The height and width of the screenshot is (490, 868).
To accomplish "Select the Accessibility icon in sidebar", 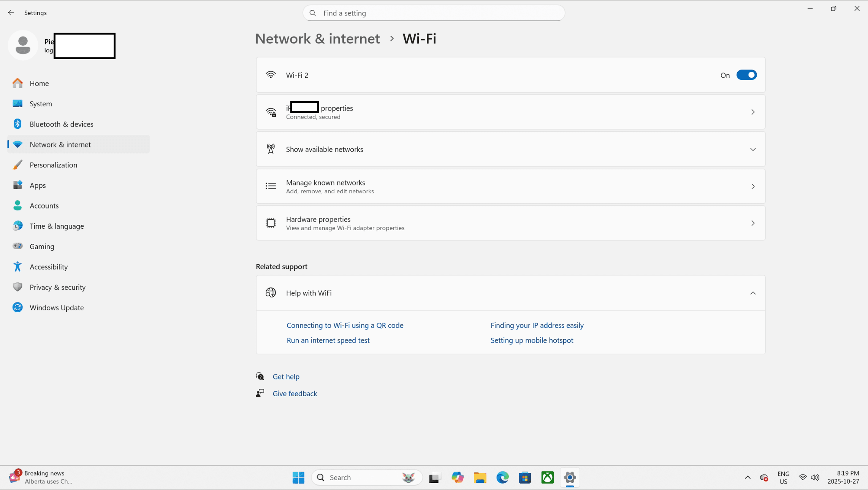I will (17, 267).
